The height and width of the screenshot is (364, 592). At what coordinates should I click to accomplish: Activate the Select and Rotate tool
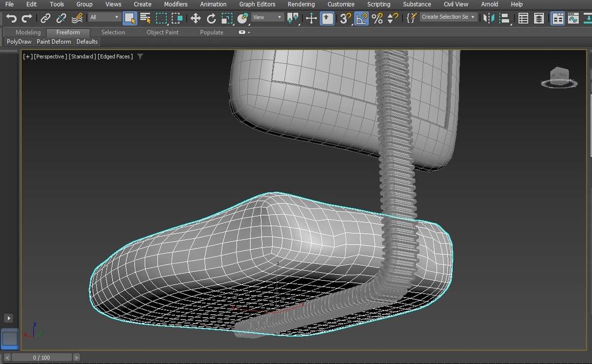(211, 18)
